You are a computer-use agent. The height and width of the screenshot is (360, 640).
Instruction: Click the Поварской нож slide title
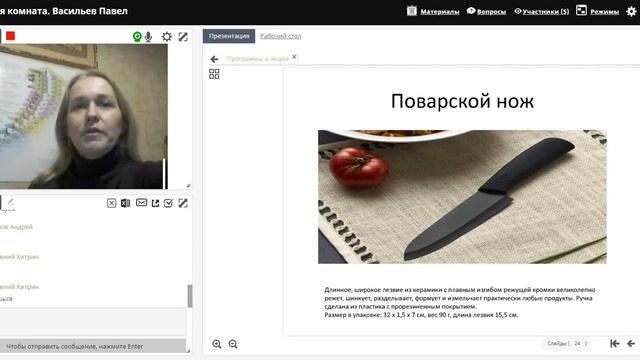click(462, 101)
